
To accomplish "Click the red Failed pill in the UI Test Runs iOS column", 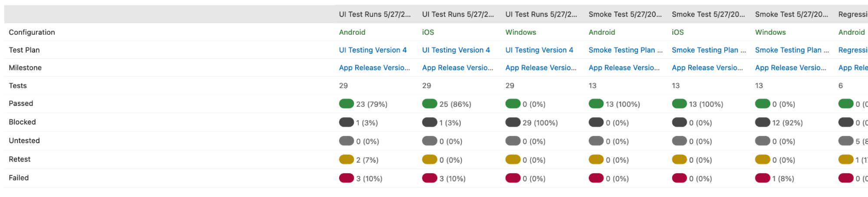I will 429,178.
